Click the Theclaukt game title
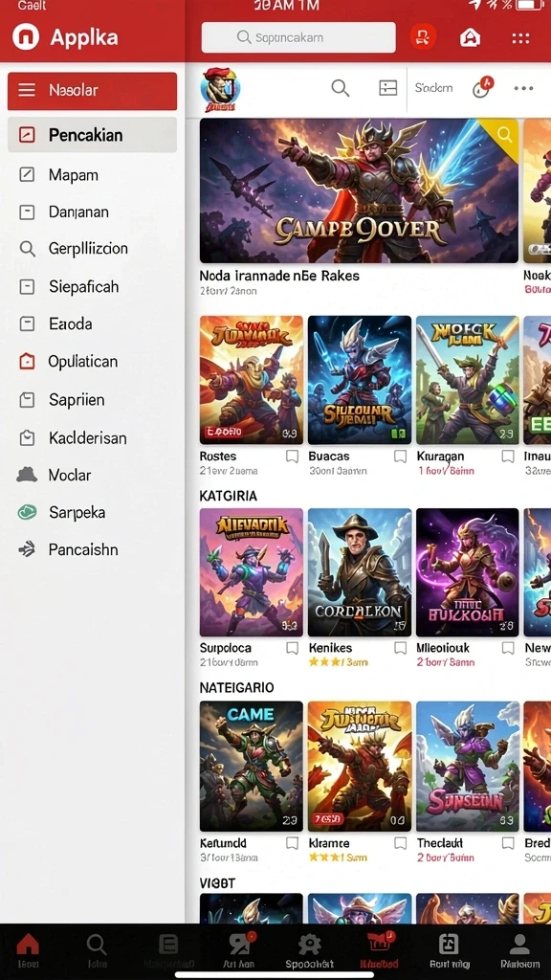Screen dimensions: 551x980 (x=440, y=843)
